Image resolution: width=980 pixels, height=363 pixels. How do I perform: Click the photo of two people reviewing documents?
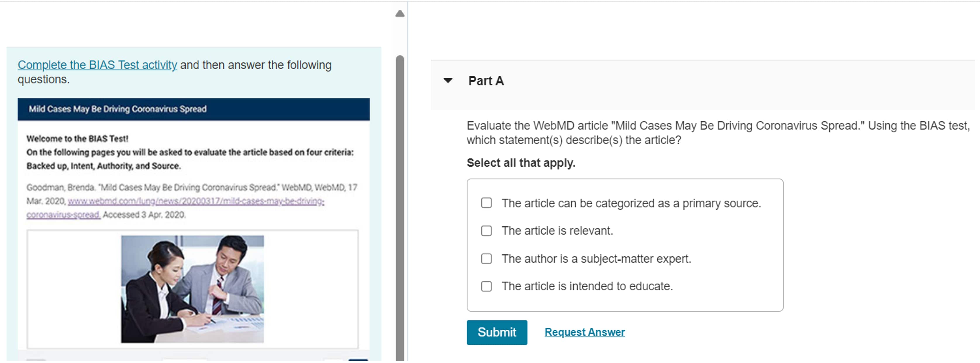(192, 289)
